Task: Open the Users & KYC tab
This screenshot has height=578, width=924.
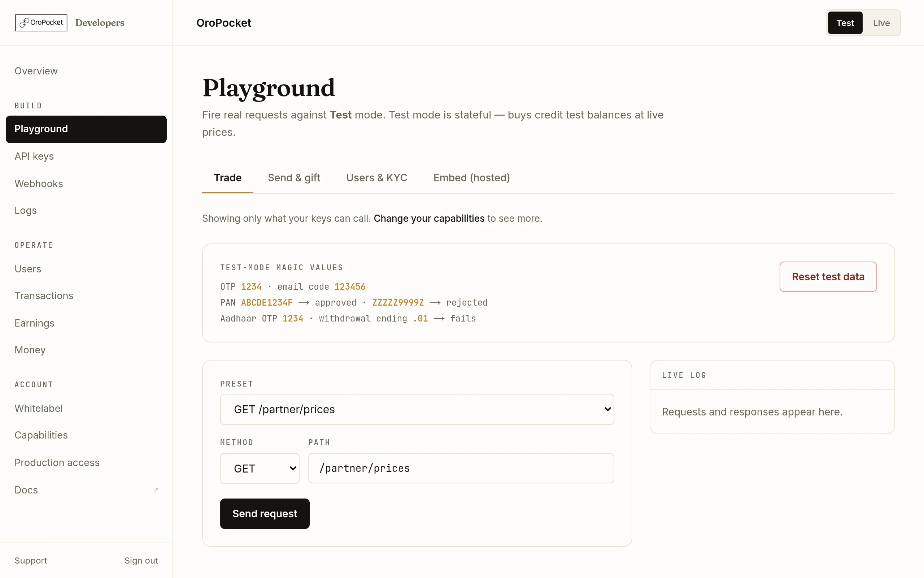Action: coord(376,178)
